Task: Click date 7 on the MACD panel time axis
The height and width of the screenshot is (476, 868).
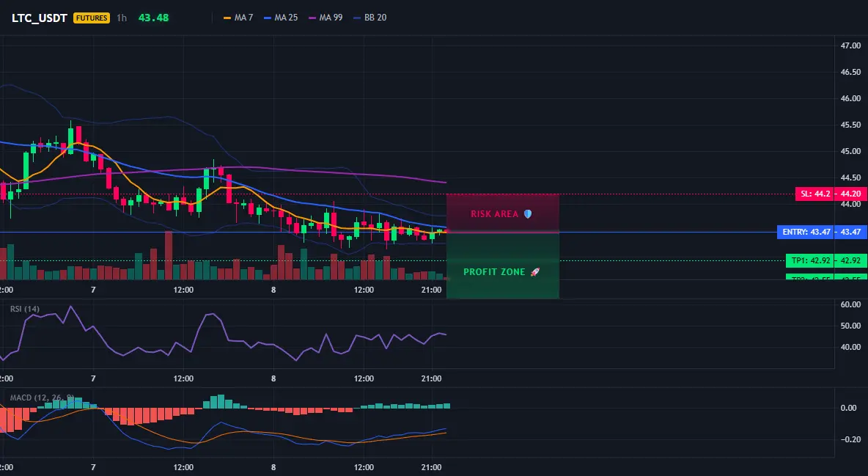Action: point(93,467)
